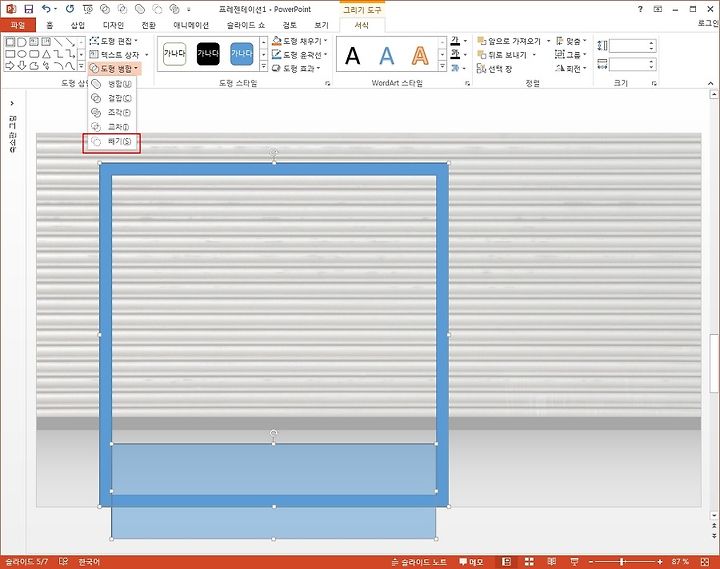This screenshot has width=720, height=569.
Task: Toggle the 도형 병합 (Merge Shapes) dropdown
Action: (x=114, y=69)
